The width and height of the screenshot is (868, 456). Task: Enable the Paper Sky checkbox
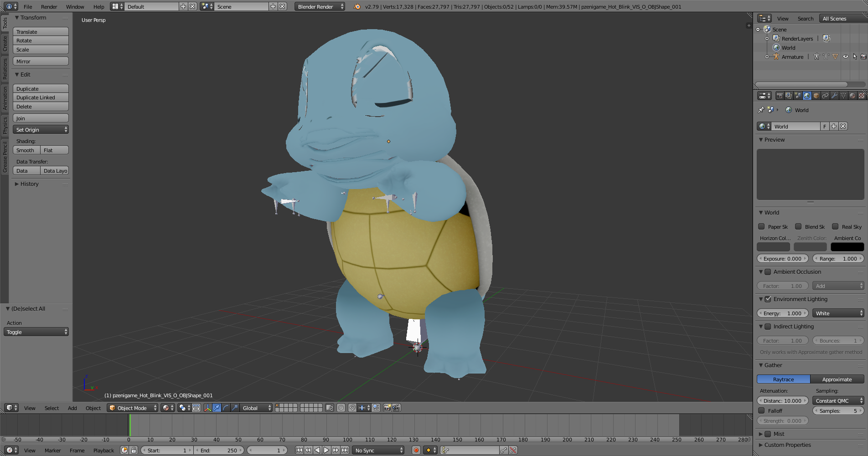tap(761, 226)
